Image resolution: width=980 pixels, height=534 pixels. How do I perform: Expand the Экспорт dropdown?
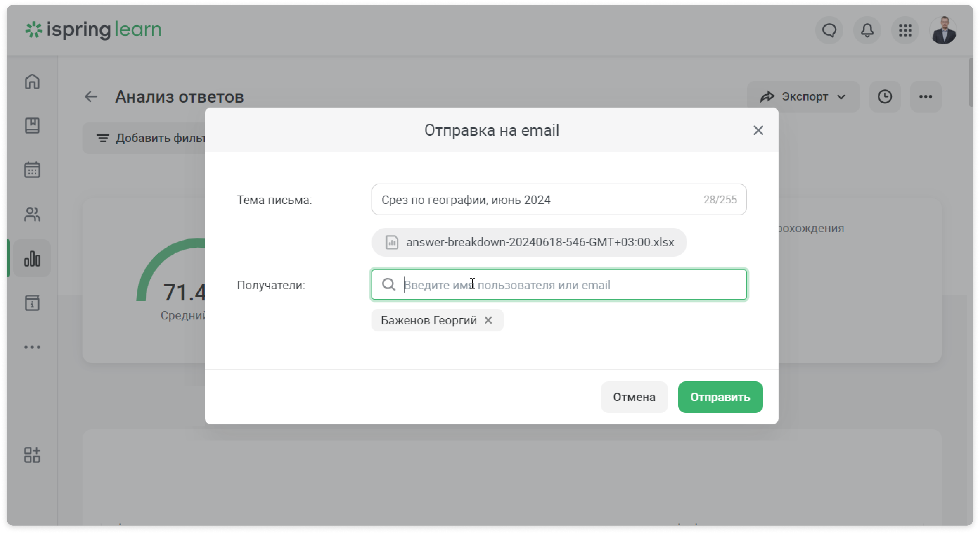(803, 97)
